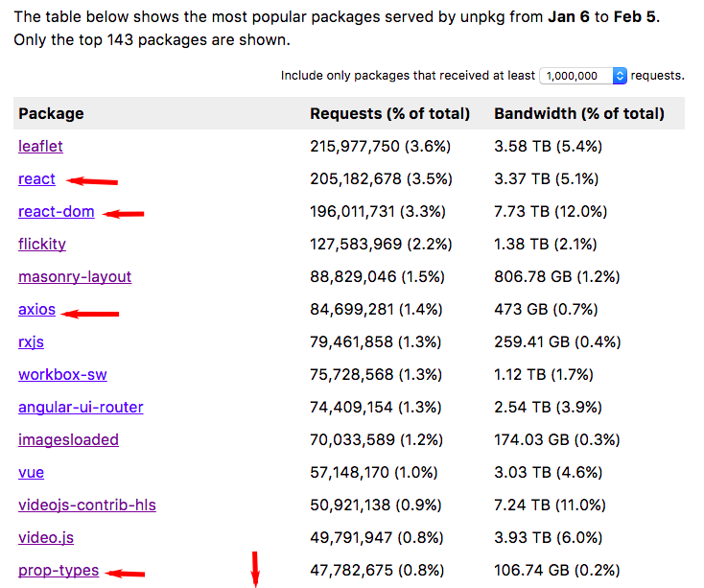Select flickity bandwidth 1.38 TB (2.1%)
This screenshot has width=704, height=588.
click(x=546, y=245)
